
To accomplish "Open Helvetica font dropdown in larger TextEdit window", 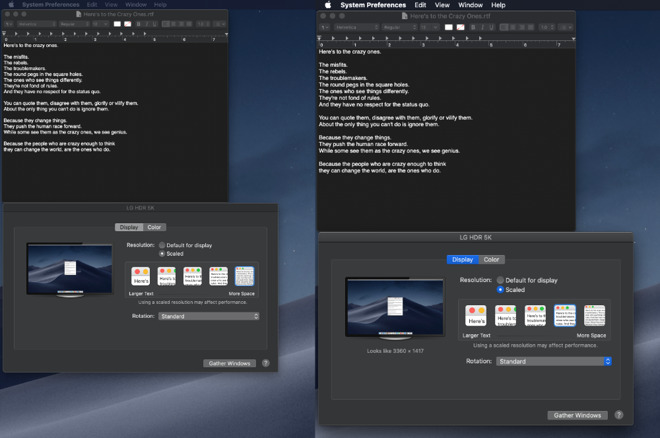I will 357,27.
